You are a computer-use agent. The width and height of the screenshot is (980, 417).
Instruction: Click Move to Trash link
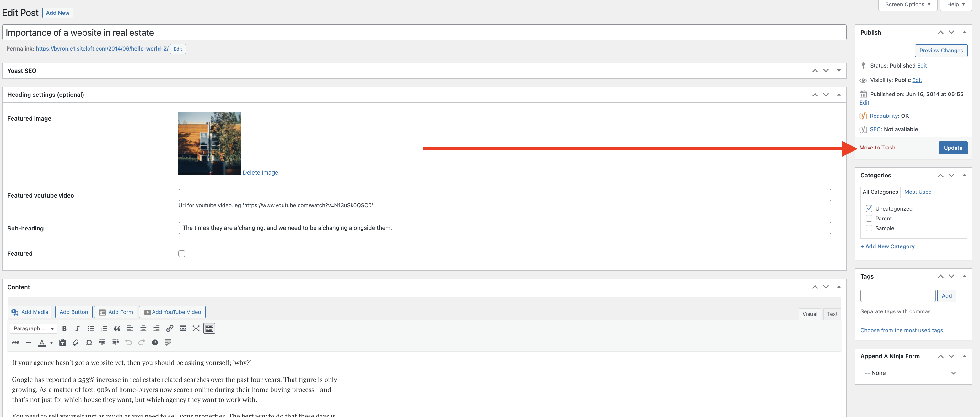point(877,148)
